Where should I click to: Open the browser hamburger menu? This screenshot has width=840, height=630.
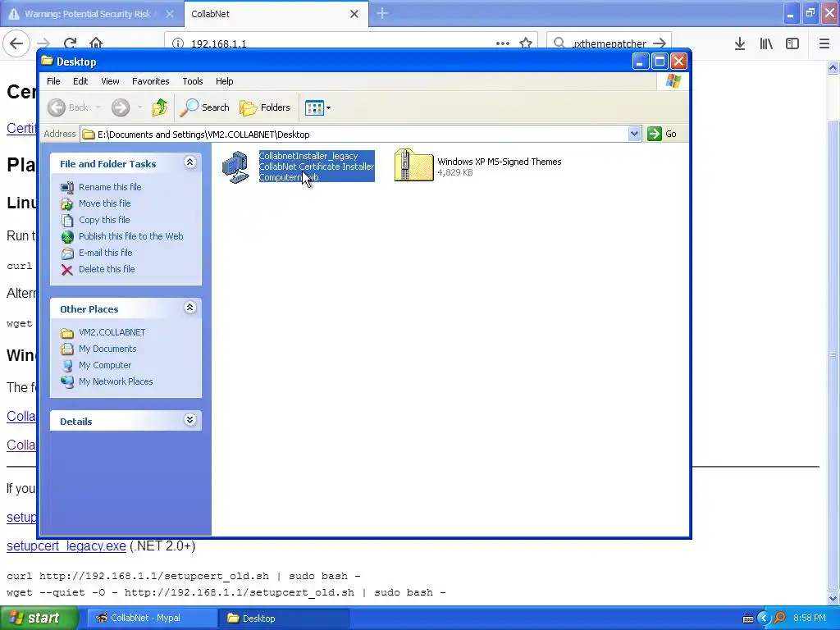[824, 43]
